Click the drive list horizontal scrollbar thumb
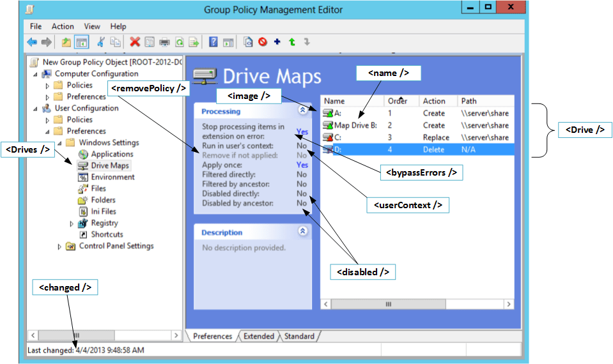613x364 pixels. (x=388, y=304)
